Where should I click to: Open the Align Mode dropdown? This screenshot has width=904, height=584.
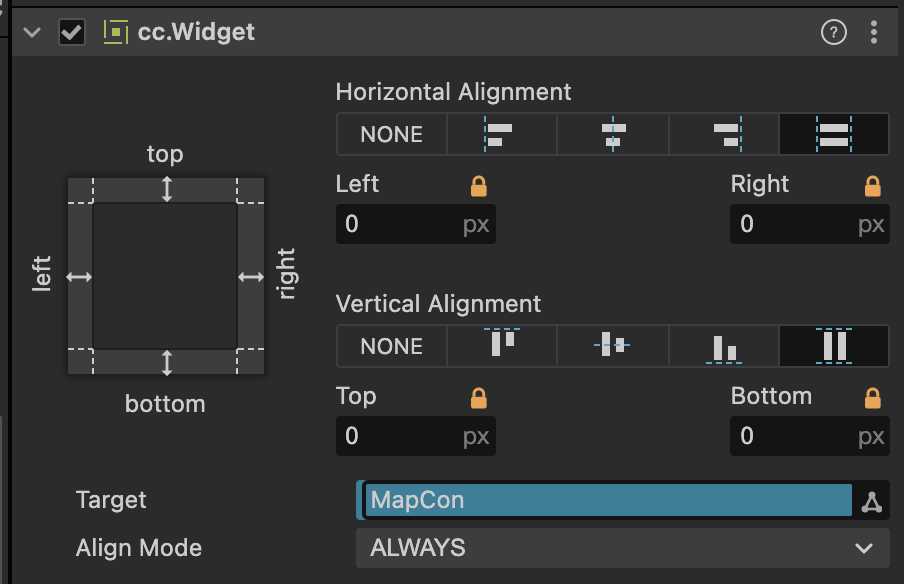click(x=622, y=548)
